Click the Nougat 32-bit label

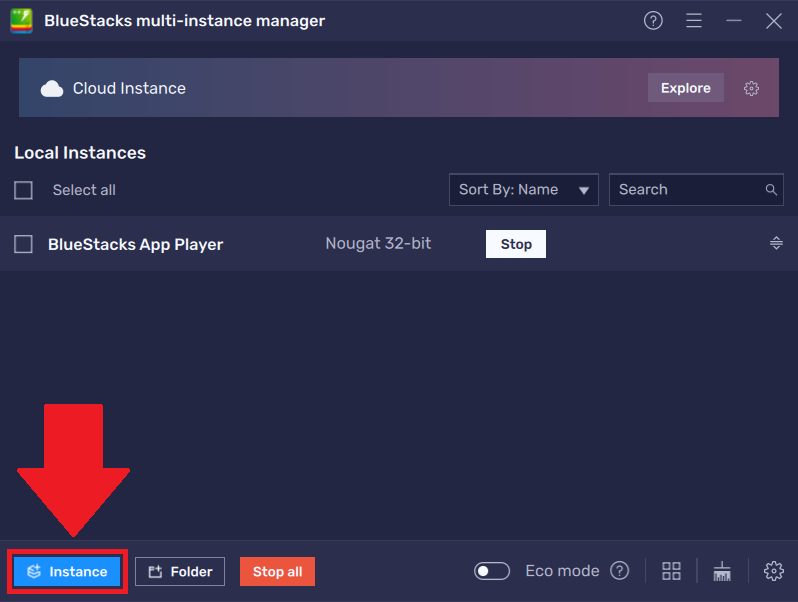pyautogui.click(x=378, y=243)
